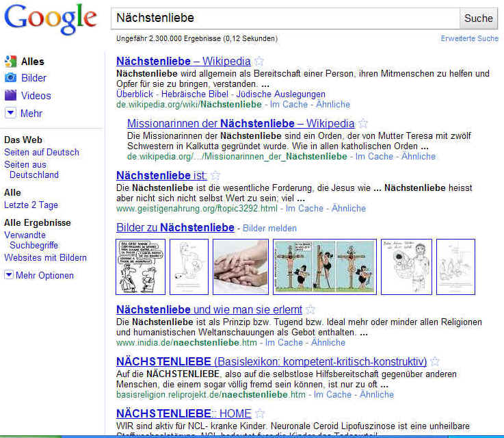Image resolution: width=504 pixels, height=438 pixels.
Task: Click the Google logo
Action: click(51, 19)
